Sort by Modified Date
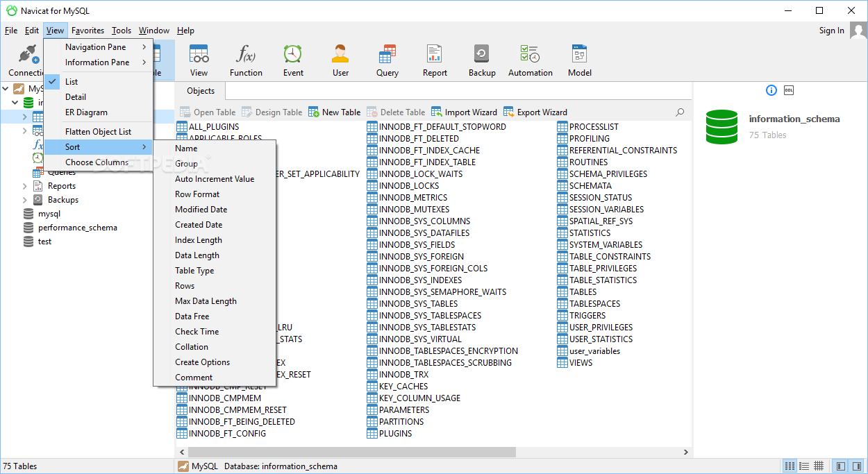868x474 pixels. click(x=215, y=210)
